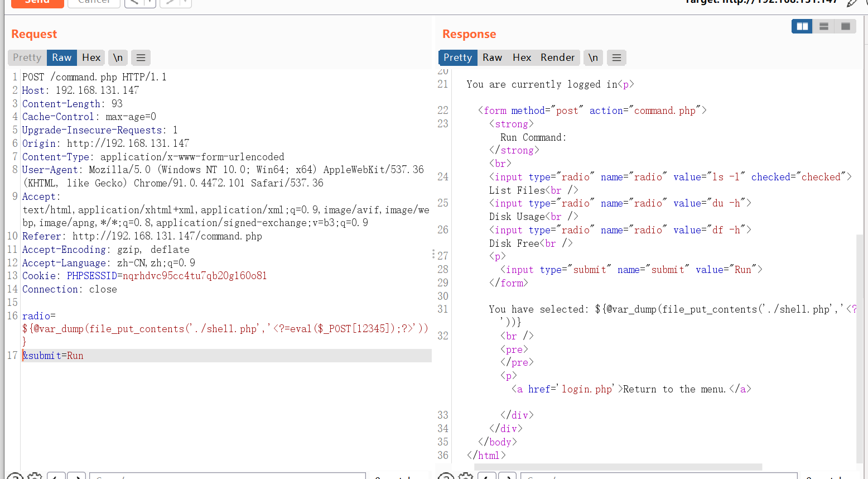Jump to previous search match in Request
The height and width of the screenshot is (479, 868).
tap(56, 476)
